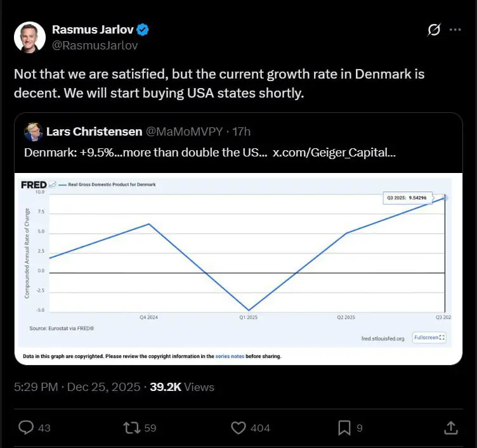Click the blue verified badge
Screen dimensions: 477x448
pos(144,30)
